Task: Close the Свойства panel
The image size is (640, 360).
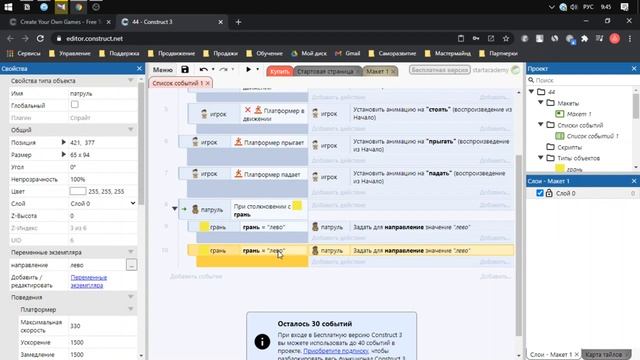Action: click(x=139, y=69)
